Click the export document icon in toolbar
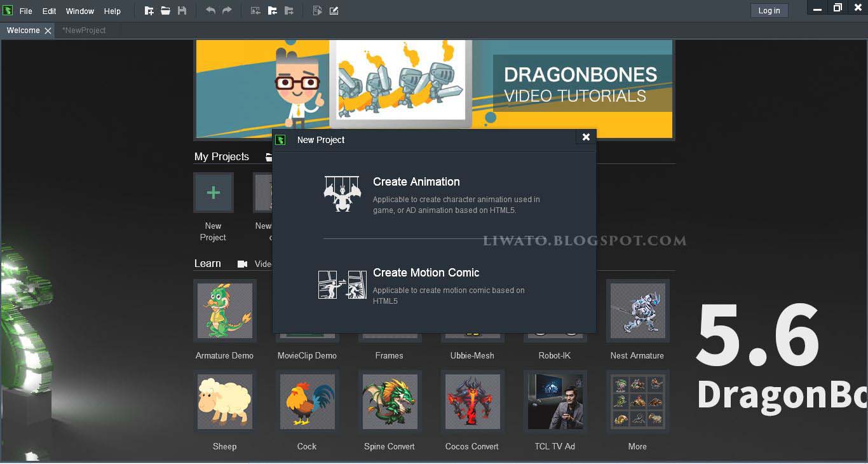 (x=317, y=11)
